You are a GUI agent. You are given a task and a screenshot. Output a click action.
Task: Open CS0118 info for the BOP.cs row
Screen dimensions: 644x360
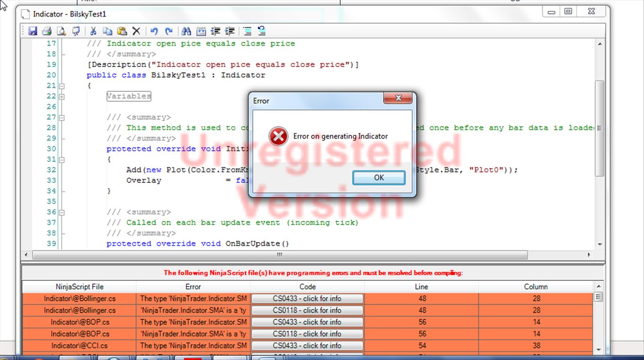pyautogui.click(x=307, y=334)
